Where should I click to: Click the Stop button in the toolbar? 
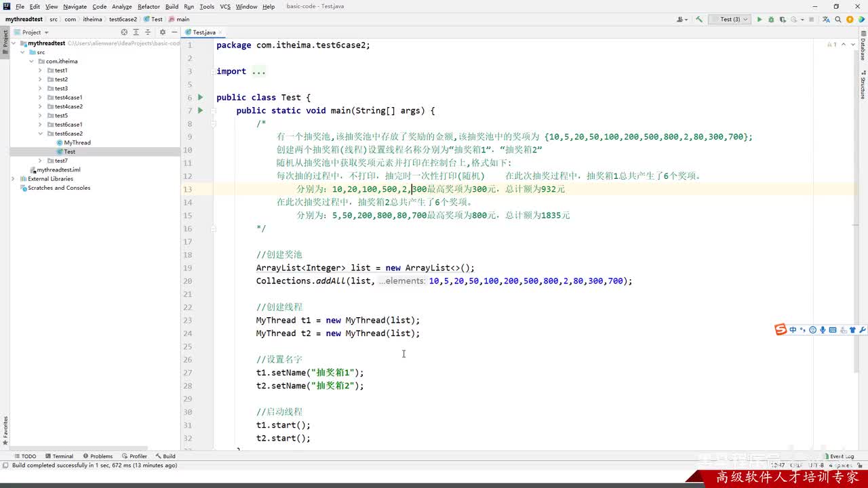pos(810,20)
